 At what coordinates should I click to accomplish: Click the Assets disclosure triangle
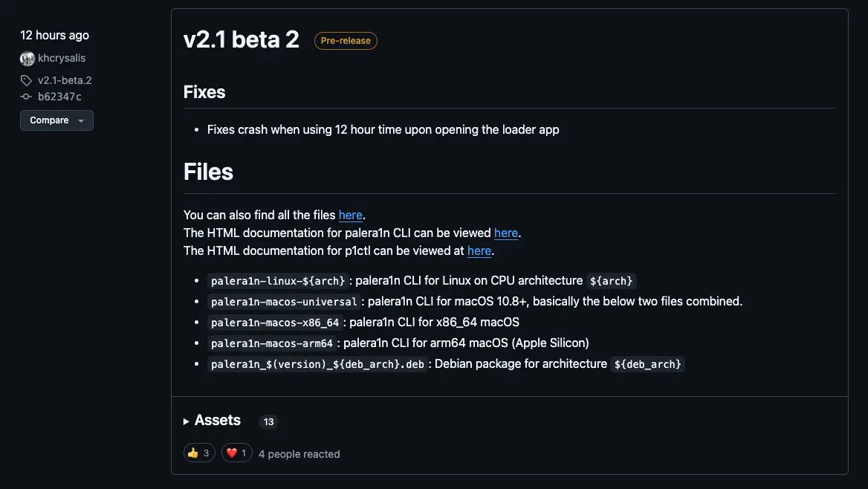(x=185, y=421)
